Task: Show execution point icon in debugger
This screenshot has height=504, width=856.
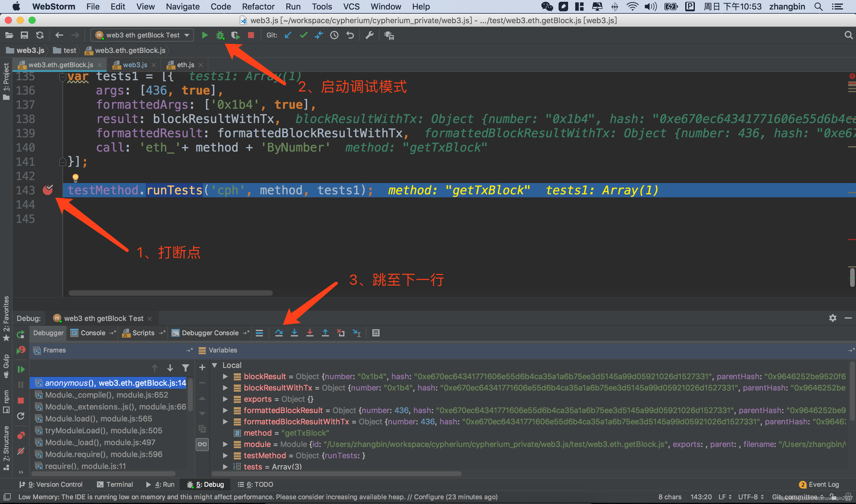Action: (259, 333)
